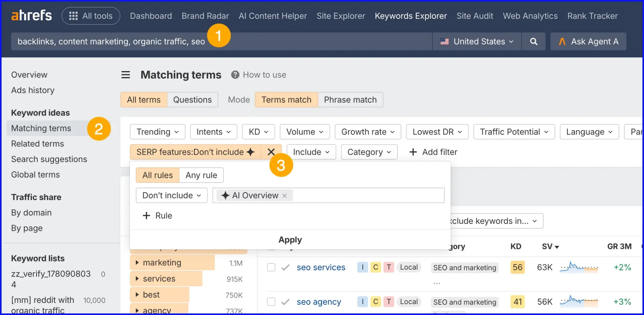Image resolution: width=644 pixels, height=315 pixels.
Task: Open the seo agency trend sparkline
Action: [579, 301]
